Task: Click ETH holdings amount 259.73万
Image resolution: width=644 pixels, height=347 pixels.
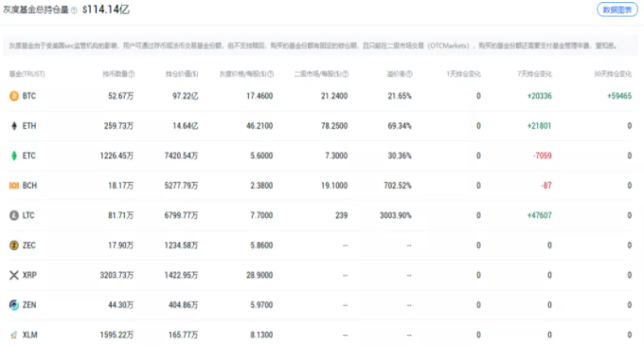Action: point(118,126)
